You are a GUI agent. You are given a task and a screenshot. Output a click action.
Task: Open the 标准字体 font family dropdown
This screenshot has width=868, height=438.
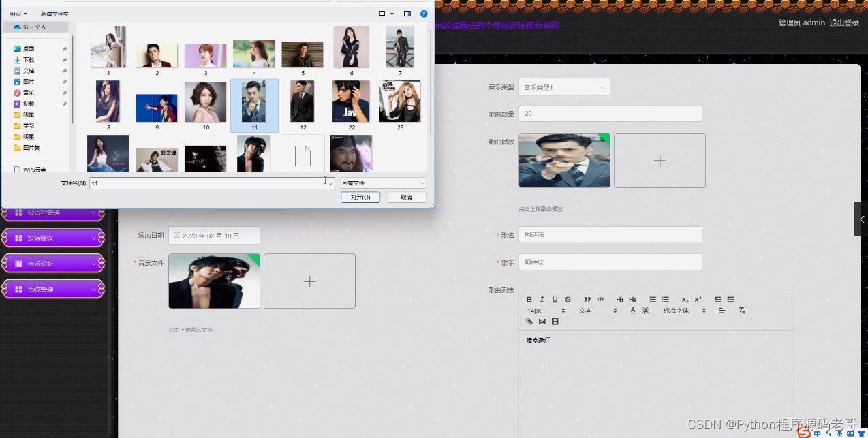pos(676,311)
